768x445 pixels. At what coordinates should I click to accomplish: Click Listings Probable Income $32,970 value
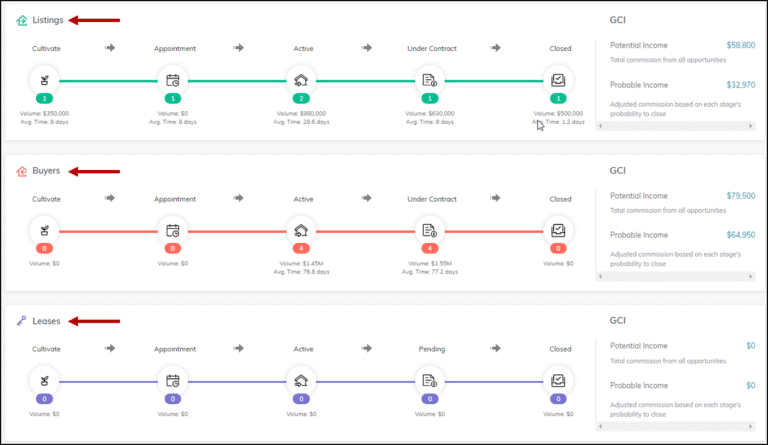click(x=741, y=85)
